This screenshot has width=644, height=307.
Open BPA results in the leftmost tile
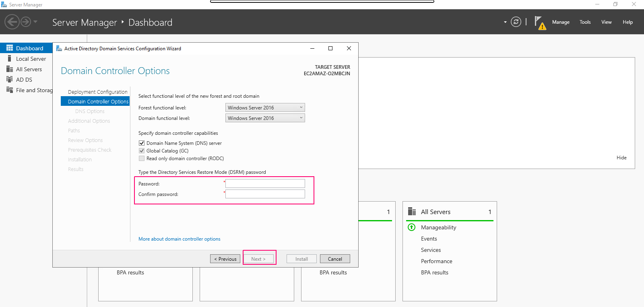(x=130, y=272)
